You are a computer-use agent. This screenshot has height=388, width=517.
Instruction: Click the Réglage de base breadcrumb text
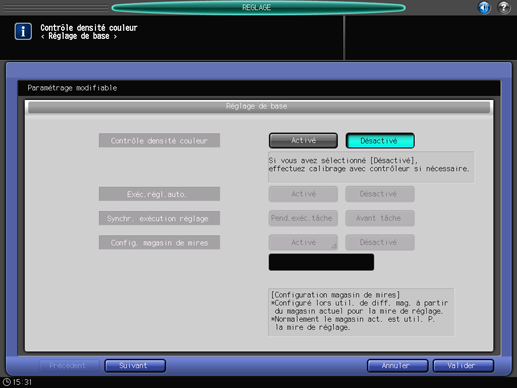point(79,36)
